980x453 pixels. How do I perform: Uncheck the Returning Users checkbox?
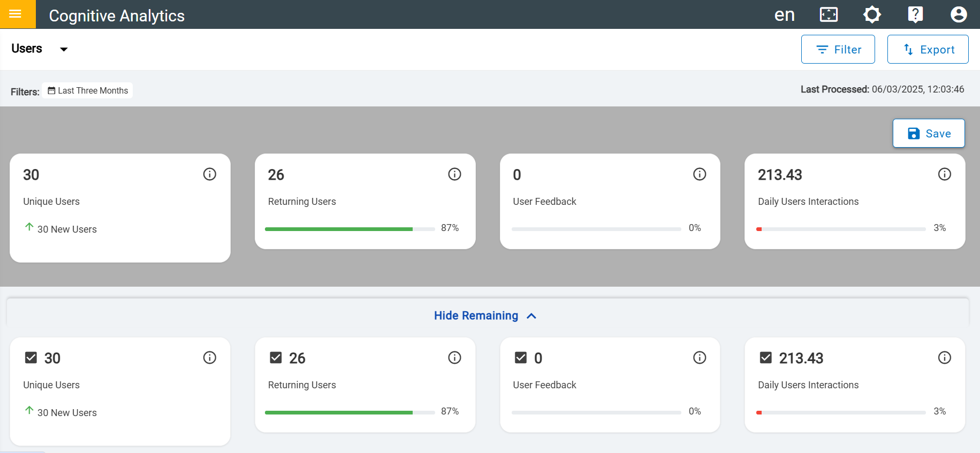pos(276,358)
